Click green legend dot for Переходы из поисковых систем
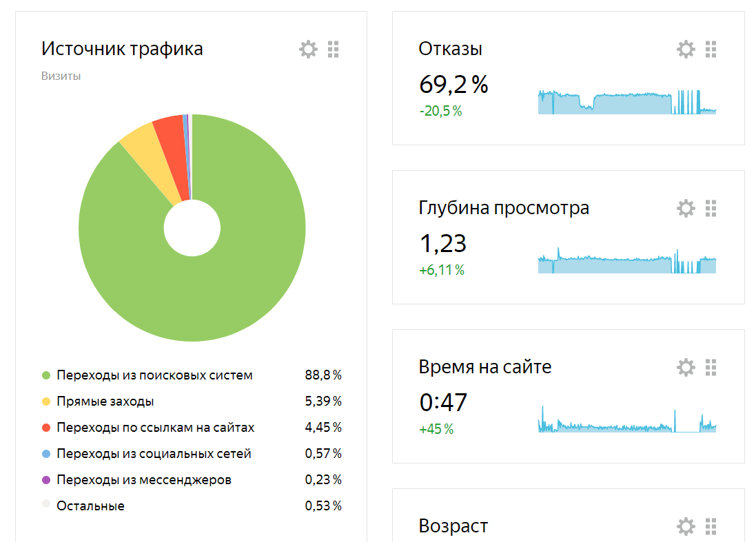Screen dimensions: 756x542 click(x=46, y=375)
